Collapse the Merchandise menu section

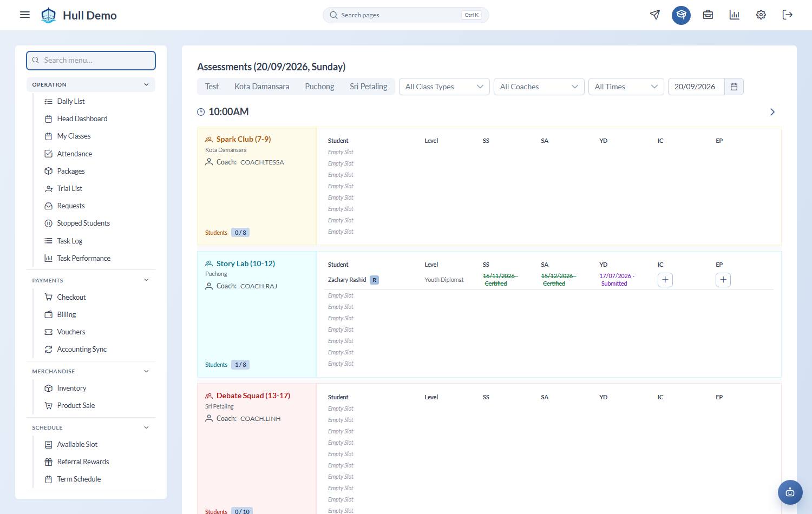click(x=91, y=371)
